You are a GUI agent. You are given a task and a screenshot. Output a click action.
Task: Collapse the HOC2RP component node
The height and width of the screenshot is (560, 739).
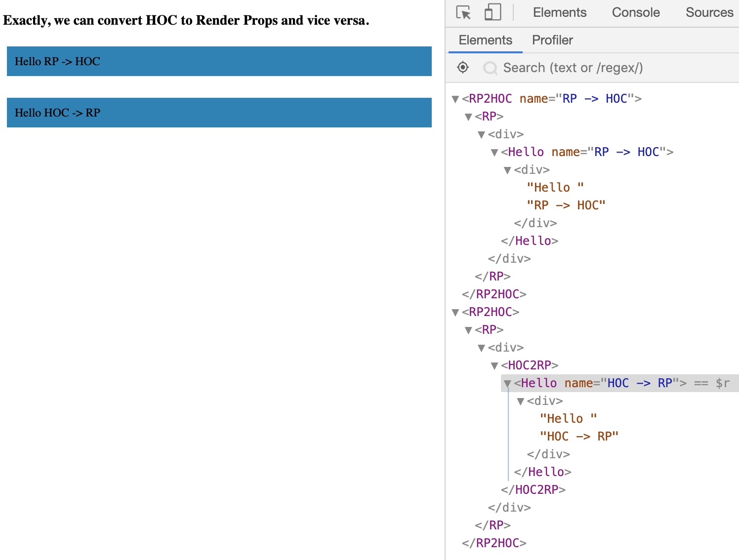[494, 366]
